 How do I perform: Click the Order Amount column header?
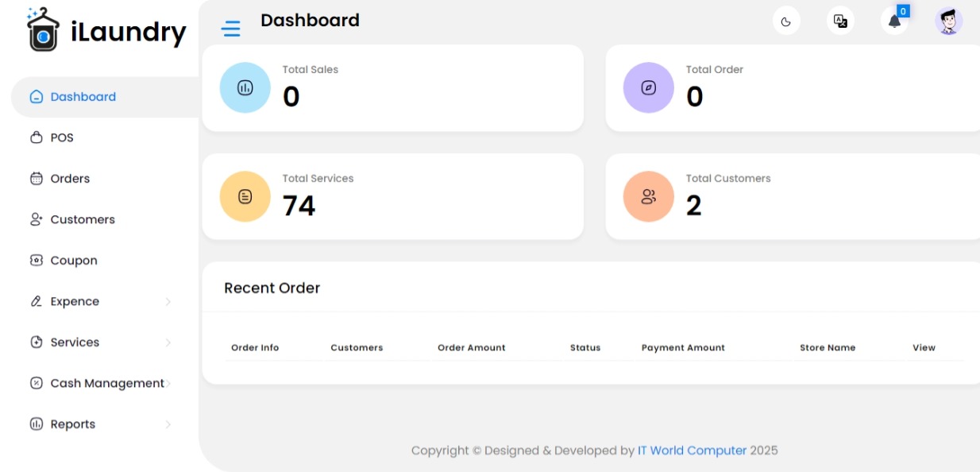[x=471, y=348]
